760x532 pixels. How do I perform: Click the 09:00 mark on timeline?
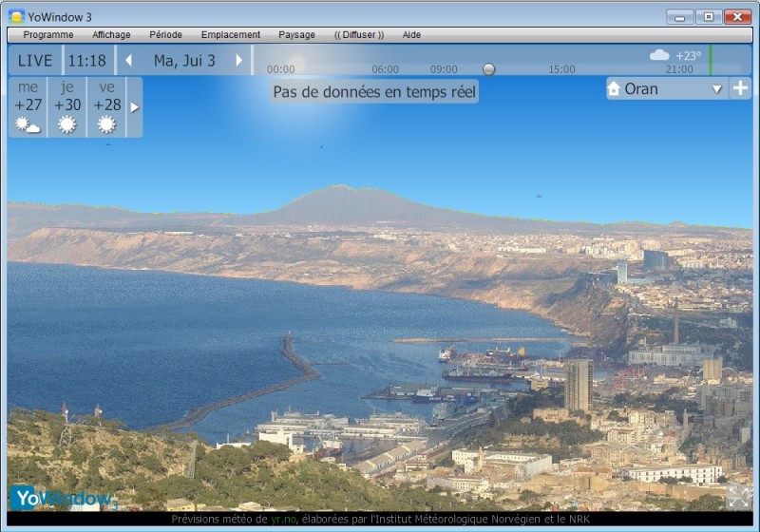tap(444, 69)
